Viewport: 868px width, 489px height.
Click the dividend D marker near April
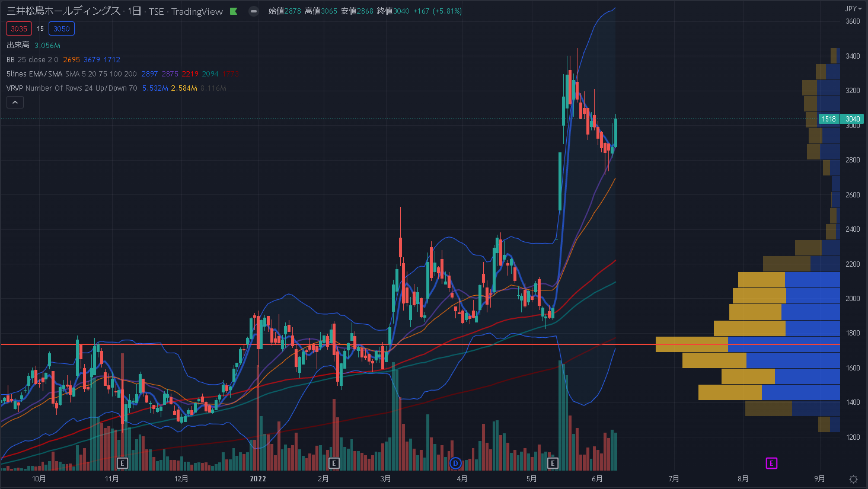click(x=455, y=463)
